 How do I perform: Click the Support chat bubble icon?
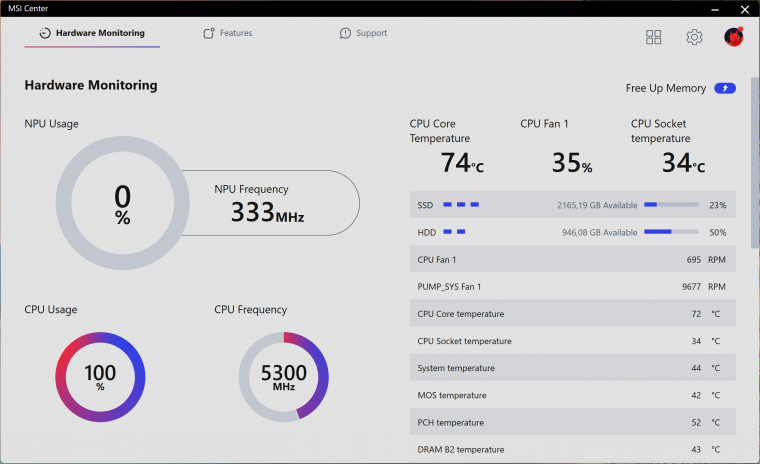click(345, 33)
